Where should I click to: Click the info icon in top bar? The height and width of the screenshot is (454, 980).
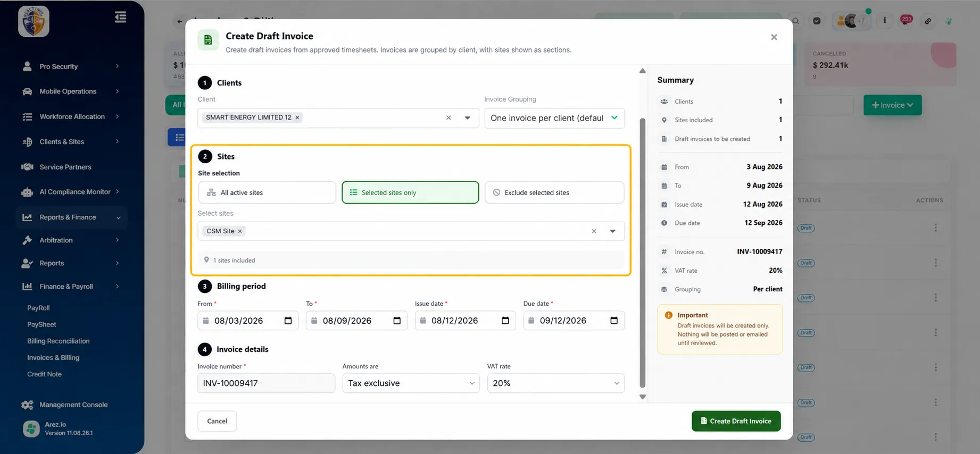click(x=885, y=21)
